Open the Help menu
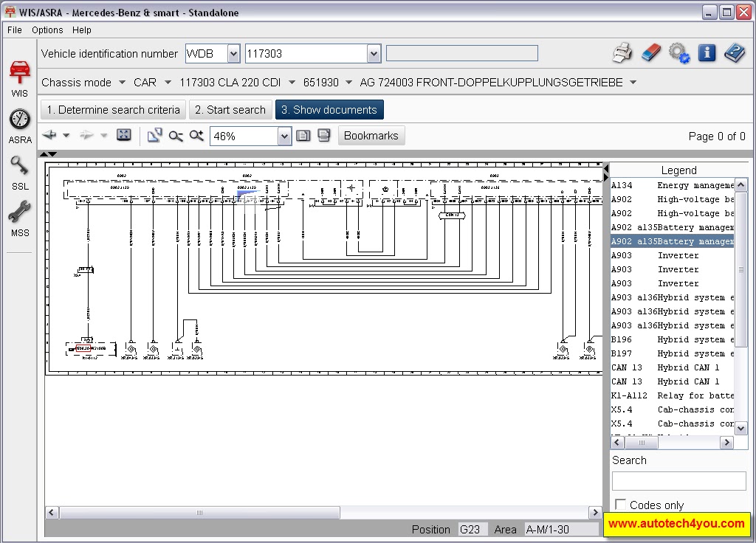756x543 pixels. 81,30
